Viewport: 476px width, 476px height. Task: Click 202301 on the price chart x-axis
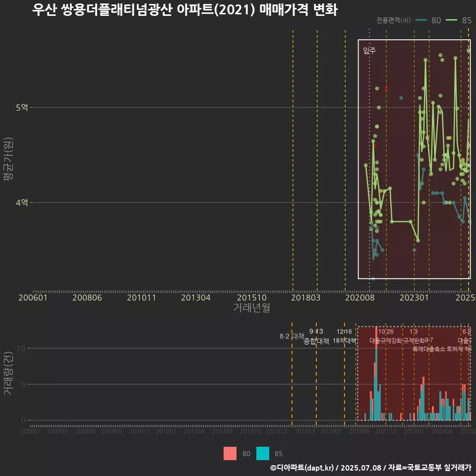click(x=414, y=297)
